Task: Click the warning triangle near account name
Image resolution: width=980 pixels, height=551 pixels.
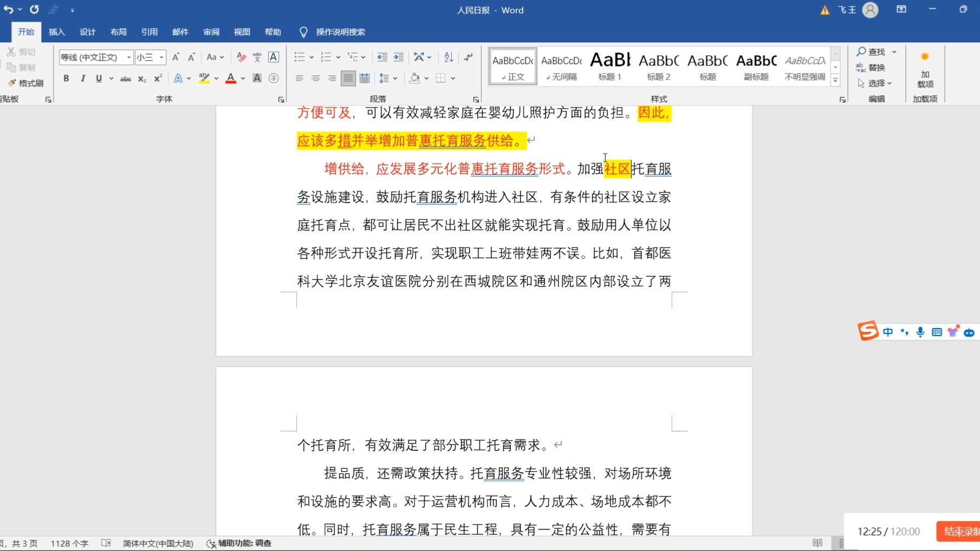Action: tap(825, 10)
